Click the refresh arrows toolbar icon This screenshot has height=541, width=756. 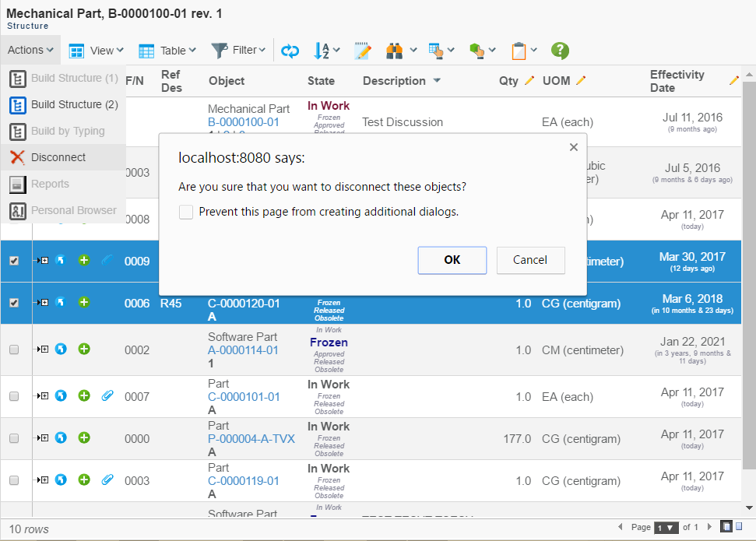coord(290,51)
